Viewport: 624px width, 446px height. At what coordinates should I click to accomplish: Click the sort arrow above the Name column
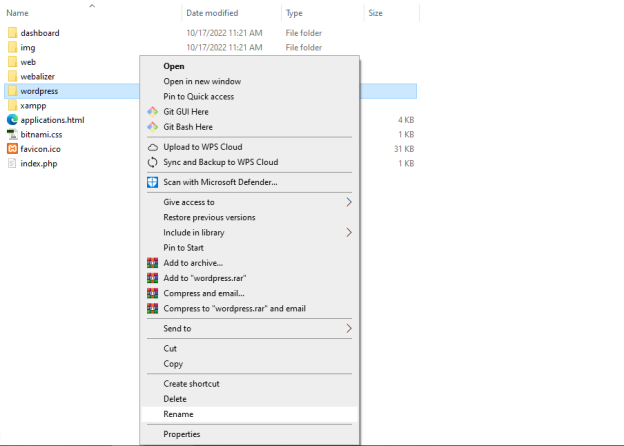[92, 6]
